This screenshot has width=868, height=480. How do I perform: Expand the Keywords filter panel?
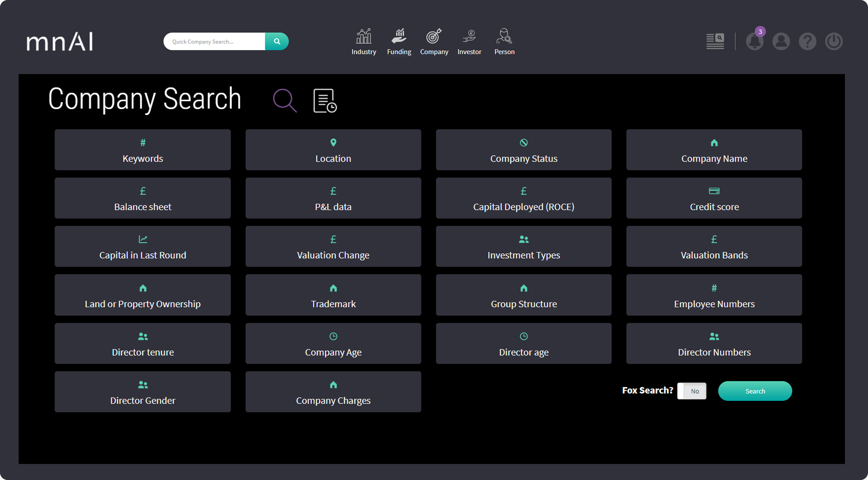click(x=142, y=150)
